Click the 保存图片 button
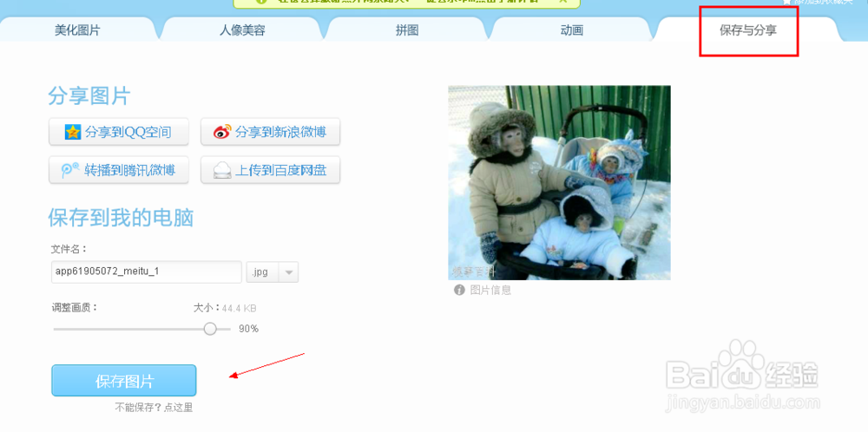Screen dimensions: 868x432 pos(124,381)
